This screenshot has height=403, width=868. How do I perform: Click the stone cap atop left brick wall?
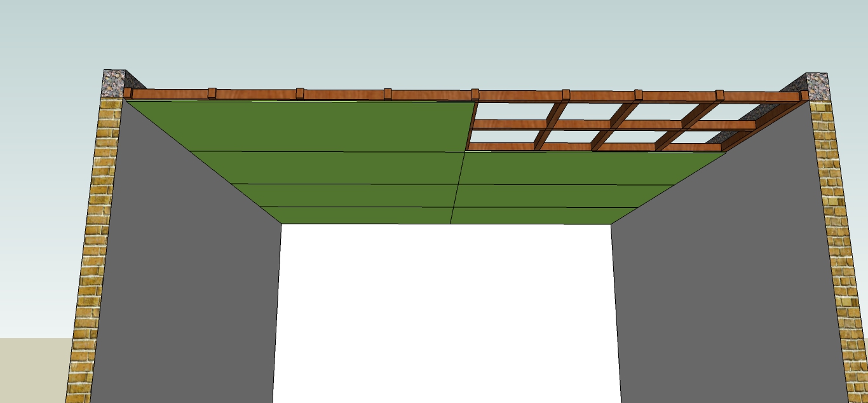tap(114, 83)
